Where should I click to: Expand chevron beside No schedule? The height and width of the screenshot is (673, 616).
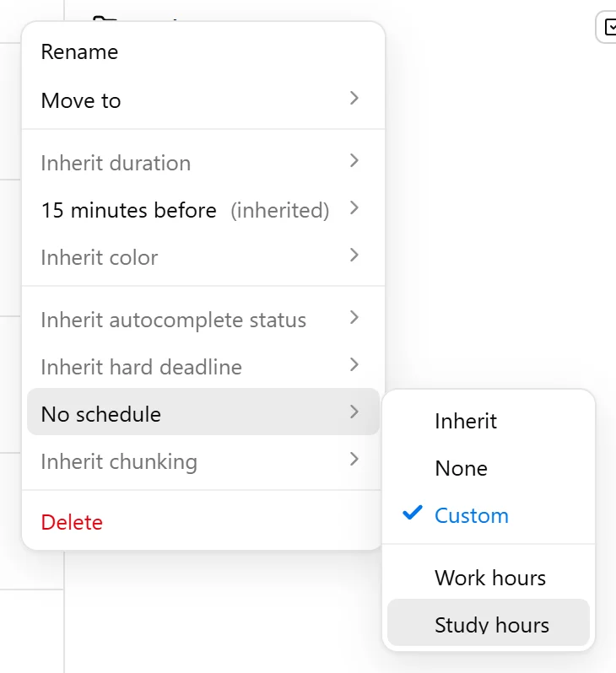pos(354,412)
